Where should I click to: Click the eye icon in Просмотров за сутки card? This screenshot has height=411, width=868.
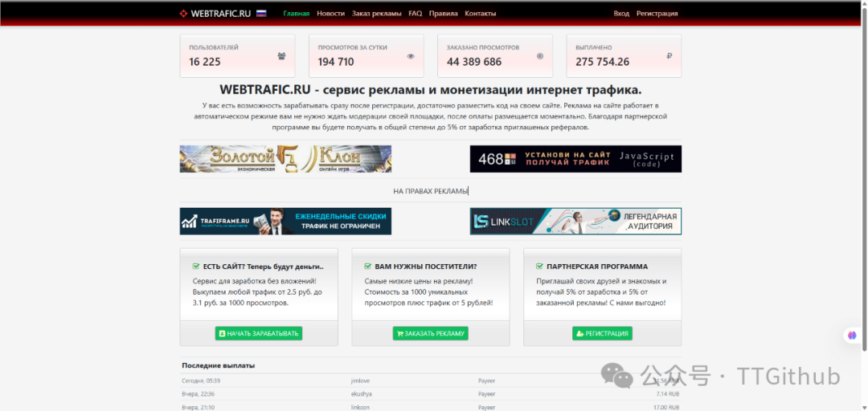[411, 56]
